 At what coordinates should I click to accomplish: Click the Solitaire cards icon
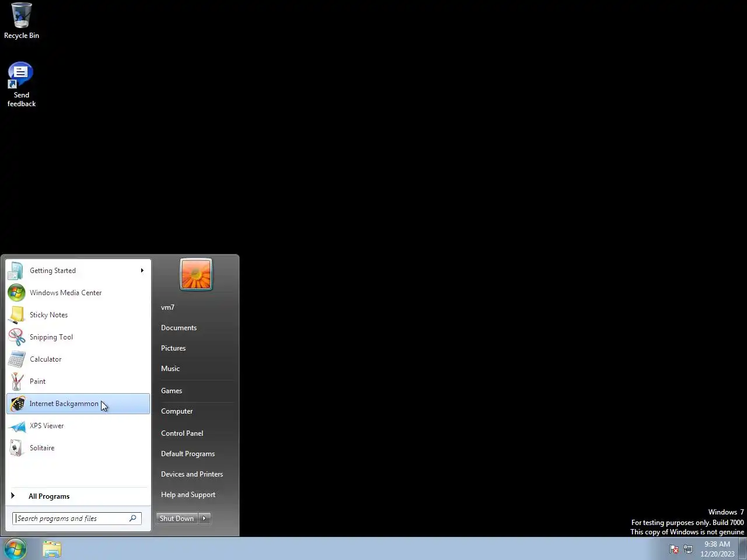16,448
